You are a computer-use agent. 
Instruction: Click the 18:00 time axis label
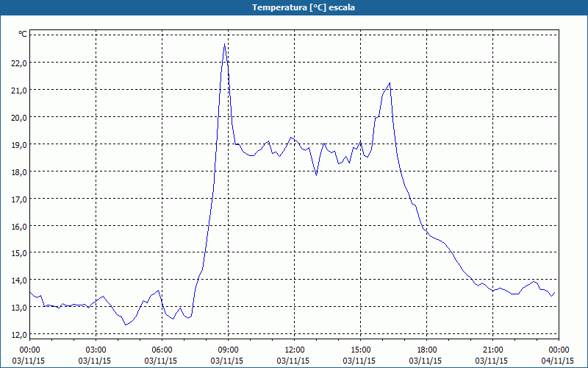tap(427, 350)
